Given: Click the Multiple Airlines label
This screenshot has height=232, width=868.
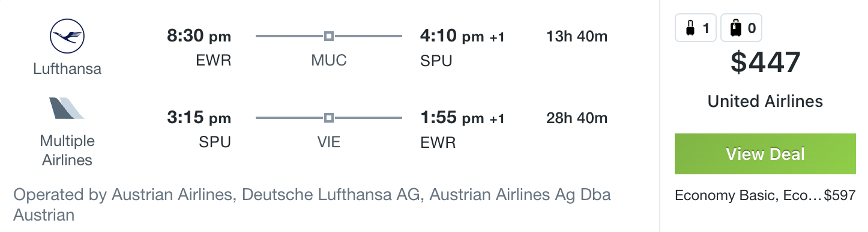Looking at the screenshot, I should point(67,150).
